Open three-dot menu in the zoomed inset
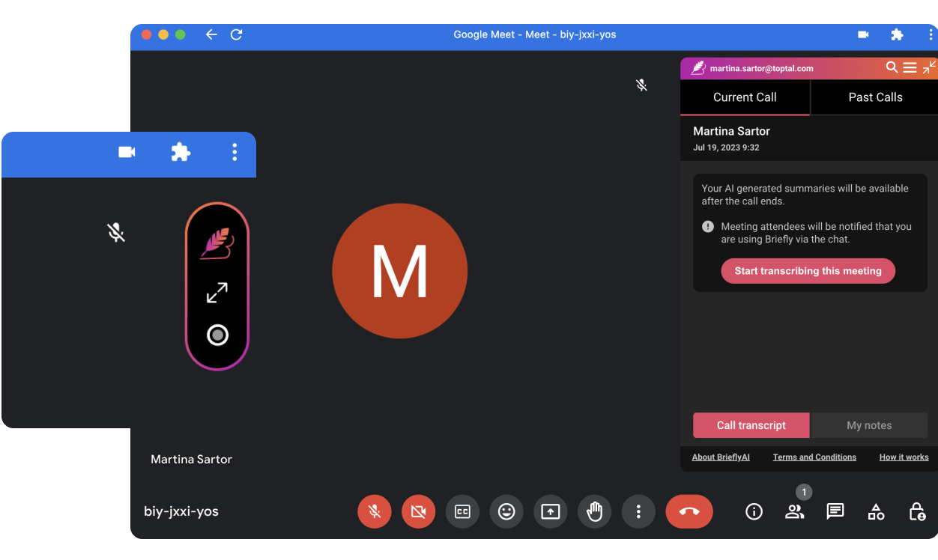Image resolution: width=938 pixels, height=560 pixels. pos(234,152)
